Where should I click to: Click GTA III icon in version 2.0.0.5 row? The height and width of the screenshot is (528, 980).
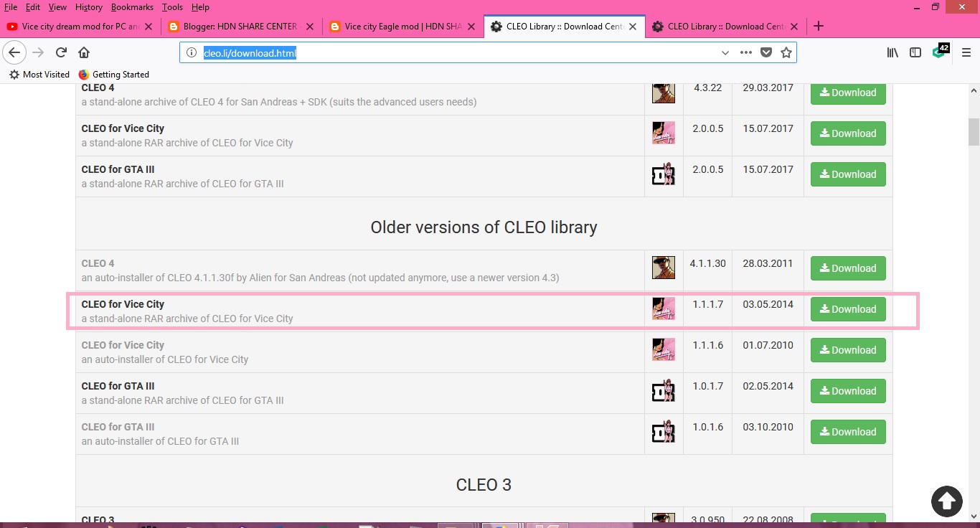(x=663, y=174)
